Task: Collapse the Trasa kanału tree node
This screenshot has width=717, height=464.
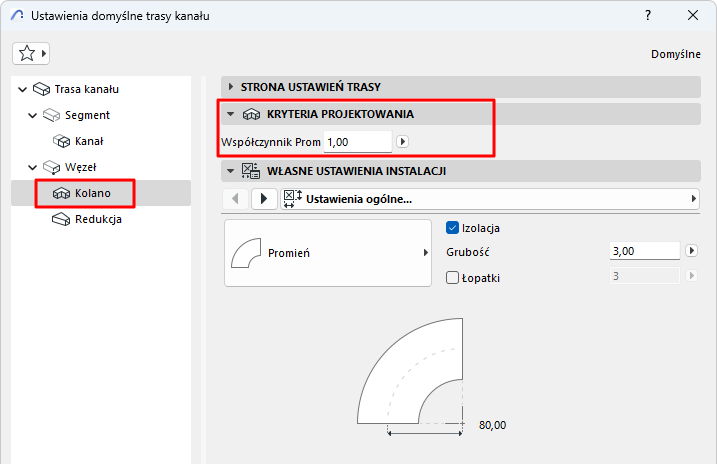Action: coord(22,89)
